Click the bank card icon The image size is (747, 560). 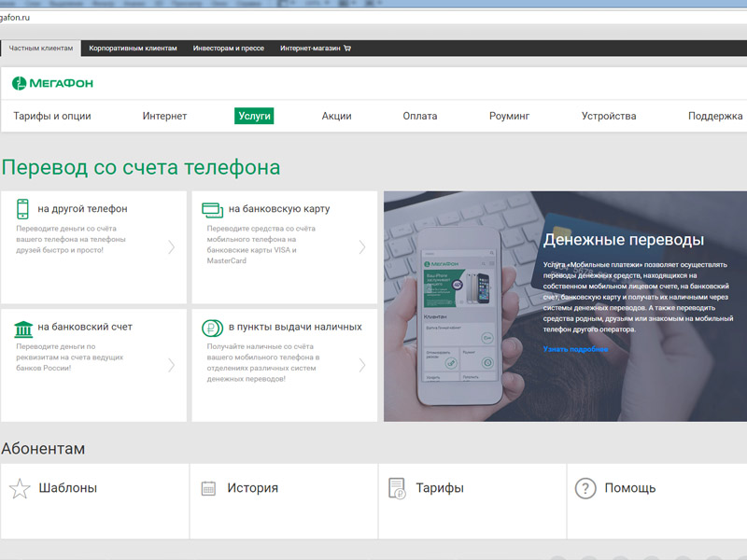point(212,209)
